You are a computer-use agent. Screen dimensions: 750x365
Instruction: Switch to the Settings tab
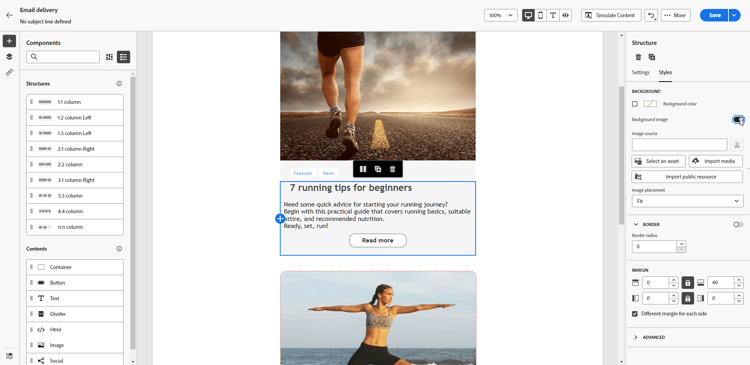click(640, 72)
